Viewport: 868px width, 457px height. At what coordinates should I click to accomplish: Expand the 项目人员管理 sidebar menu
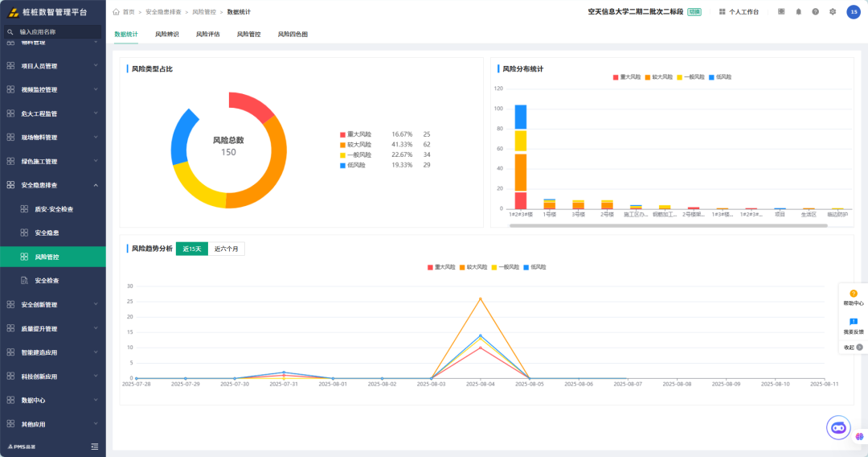point(53,66)
